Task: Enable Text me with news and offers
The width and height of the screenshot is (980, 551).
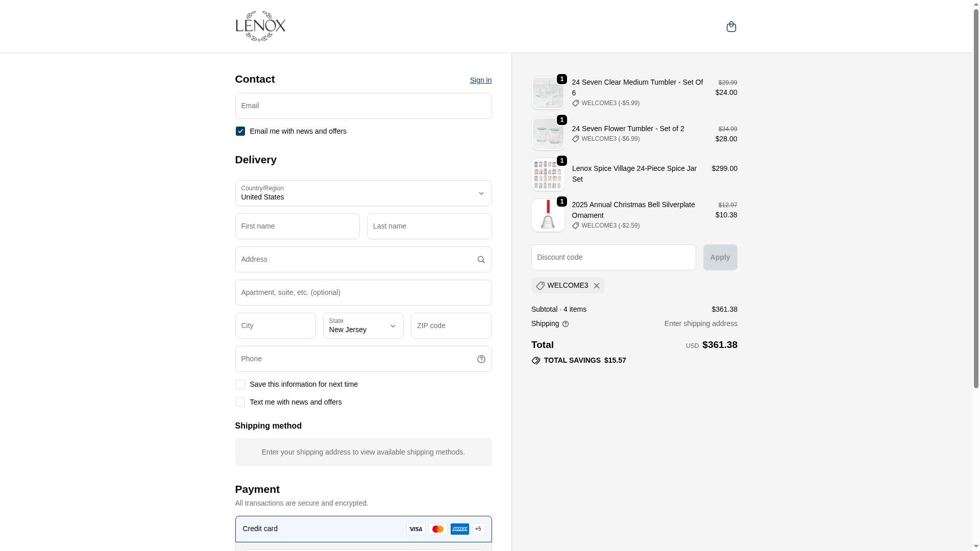Action: coord(240,402)
